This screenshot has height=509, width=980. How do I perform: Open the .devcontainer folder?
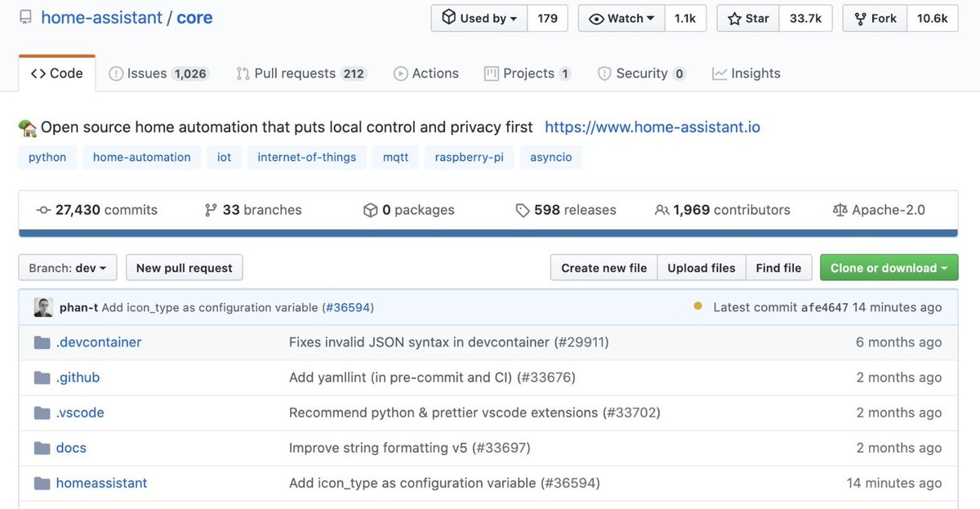(x=99, y=342)
